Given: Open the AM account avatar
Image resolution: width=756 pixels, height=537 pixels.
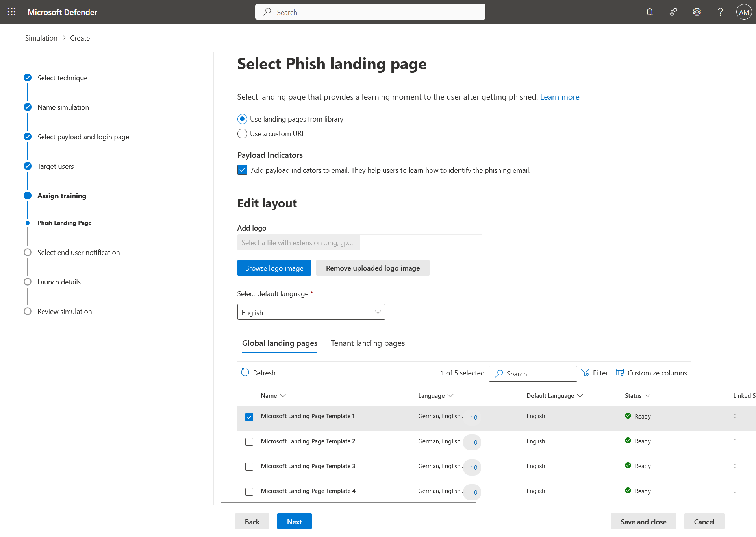Looking at the screenshot, I should [x=744, y=12].
